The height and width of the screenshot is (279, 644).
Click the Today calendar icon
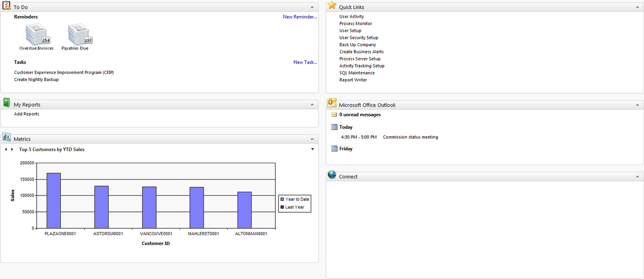[x=334, y=127]
